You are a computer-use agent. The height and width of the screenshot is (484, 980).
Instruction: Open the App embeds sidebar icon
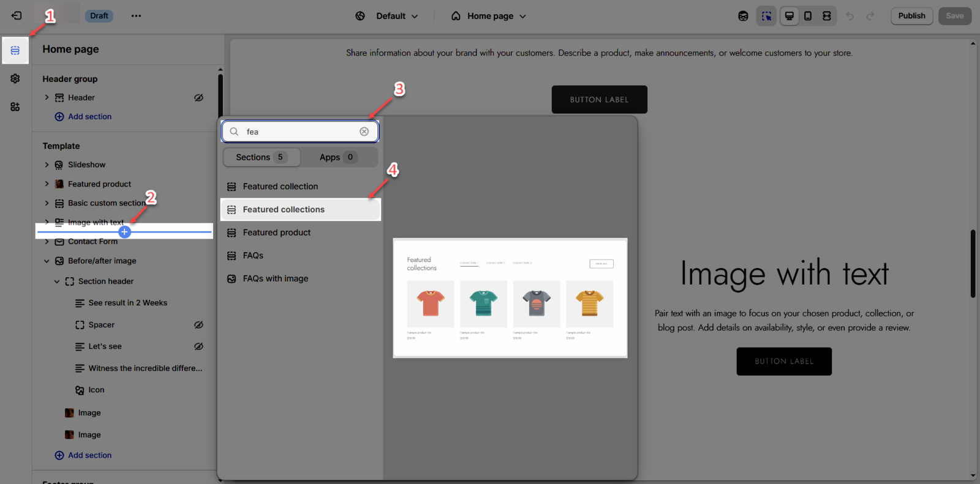[15, 107]
